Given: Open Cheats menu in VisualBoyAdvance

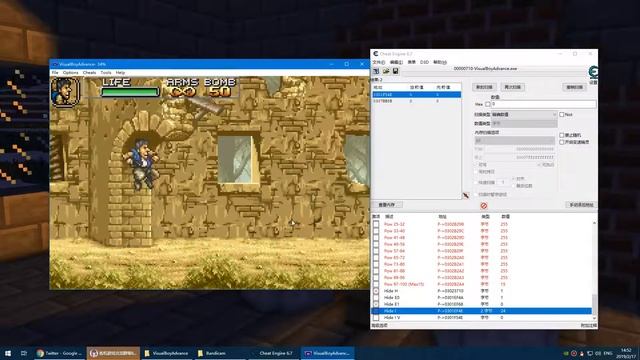Looking at the screenshot, I should tap(89, 73).
